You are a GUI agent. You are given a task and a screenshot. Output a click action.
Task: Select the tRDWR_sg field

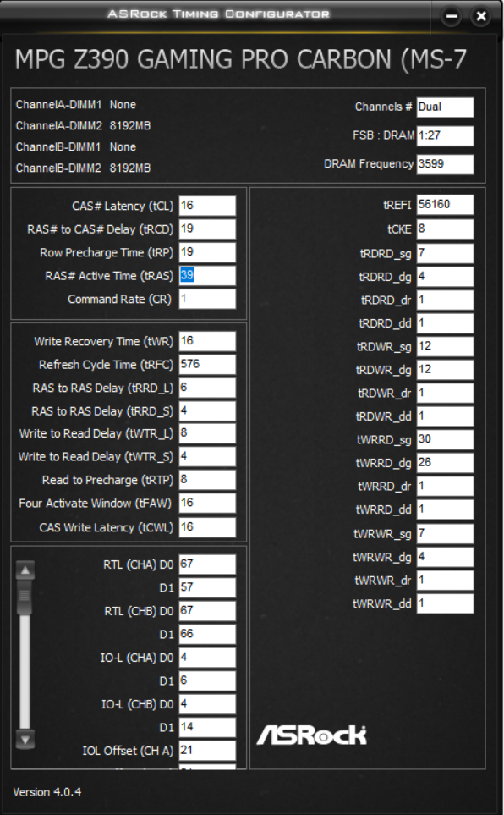click(x=446, y=347)
